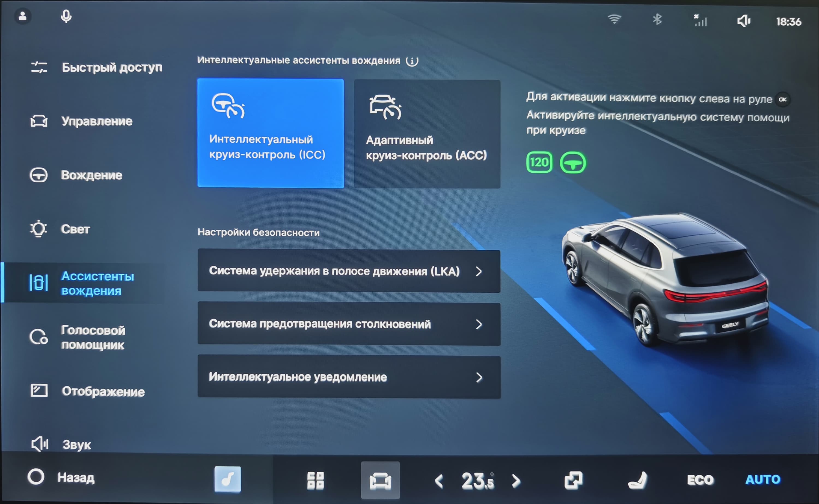Toggle AUTO climate mode
This screenshot has width=819, height=504.
pyautogui.click(x=762, y=479)
